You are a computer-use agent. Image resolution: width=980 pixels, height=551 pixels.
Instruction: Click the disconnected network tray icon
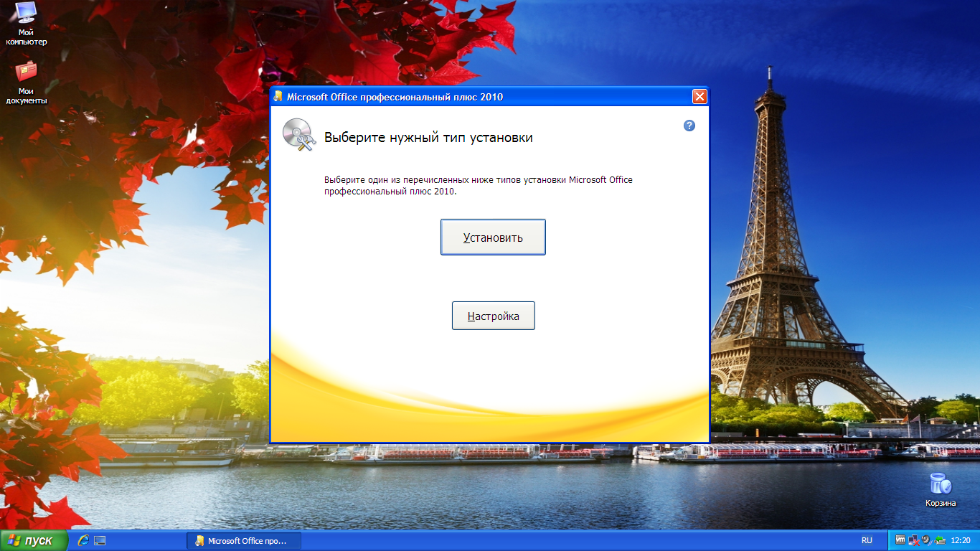point(913,540)
